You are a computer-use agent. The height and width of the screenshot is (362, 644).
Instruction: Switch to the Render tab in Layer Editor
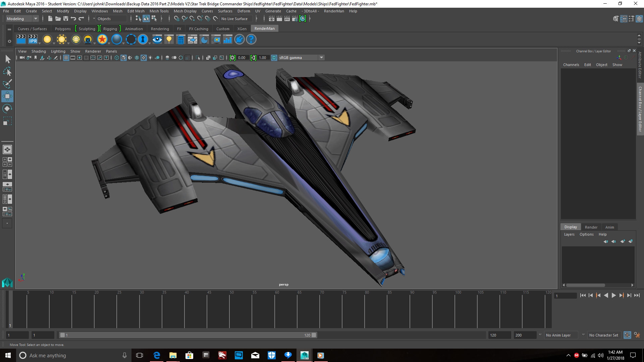[591, 227]
